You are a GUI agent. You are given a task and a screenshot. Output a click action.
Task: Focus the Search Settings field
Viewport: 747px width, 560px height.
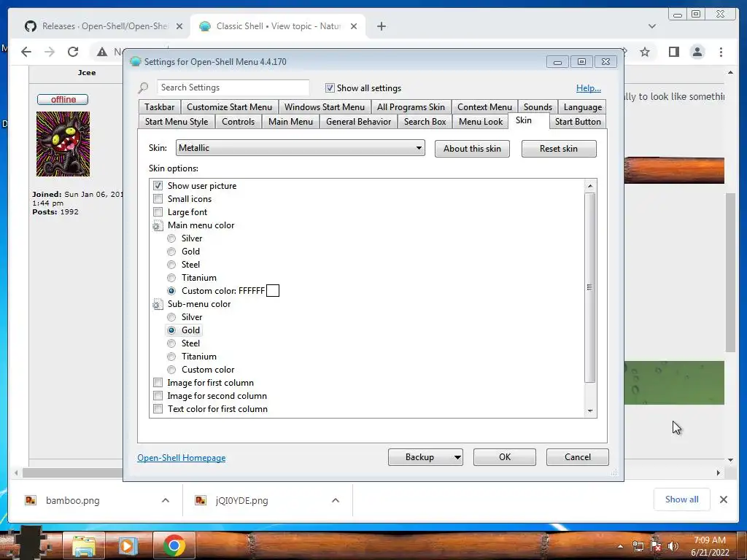[x=233, y=87]
